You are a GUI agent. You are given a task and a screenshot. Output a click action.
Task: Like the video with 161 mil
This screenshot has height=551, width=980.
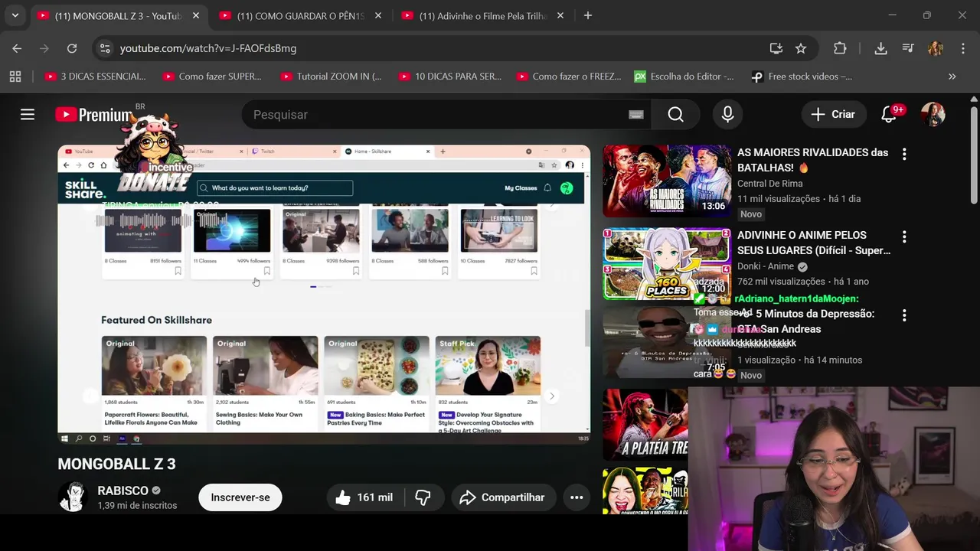click(x=364, y=497)
